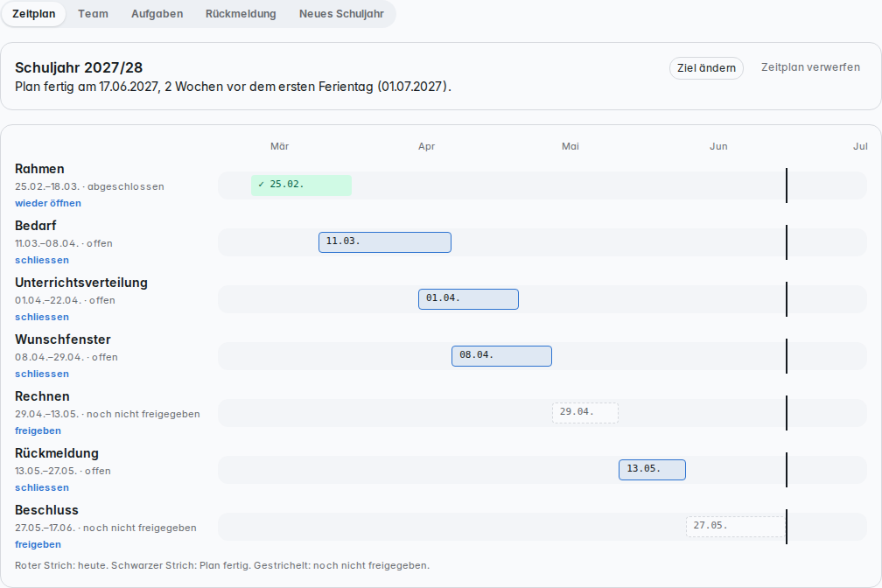Click the Rahmen phase title
Image resolution: width=882 pixels, height=588 pixels.
(39, 169)
